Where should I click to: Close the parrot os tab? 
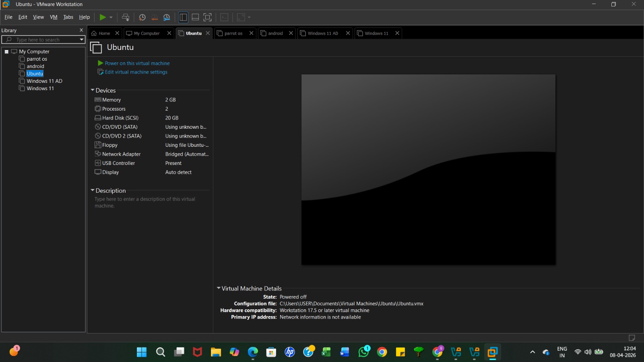tap(251, 33)
